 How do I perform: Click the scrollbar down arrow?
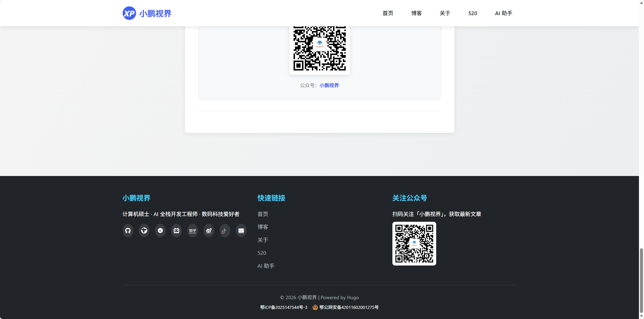click(x=641, y=316)
